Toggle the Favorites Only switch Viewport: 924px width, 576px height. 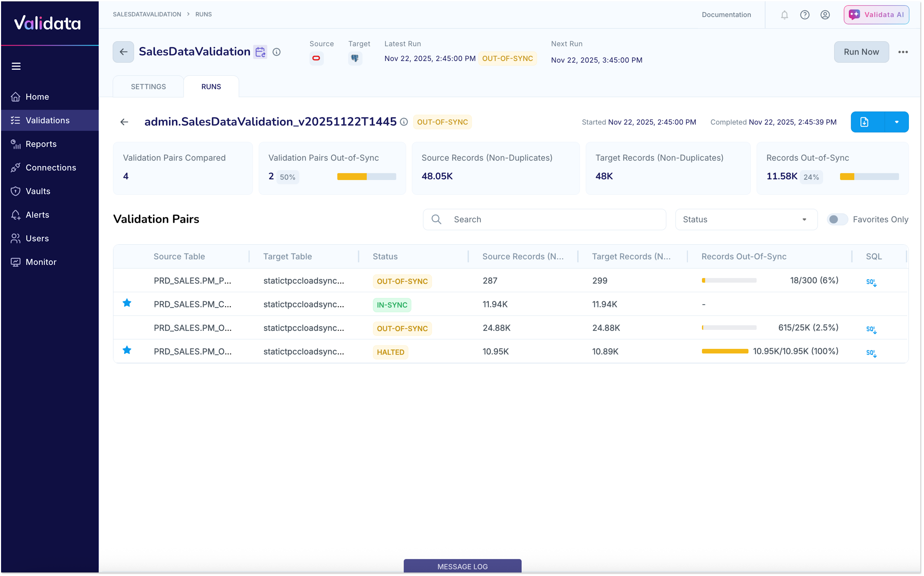[x=837, y=219]
